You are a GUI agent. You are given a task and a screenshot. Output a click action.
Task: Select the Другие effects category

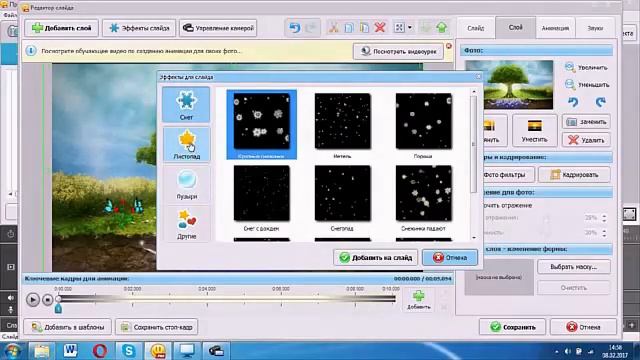(186, 224)
